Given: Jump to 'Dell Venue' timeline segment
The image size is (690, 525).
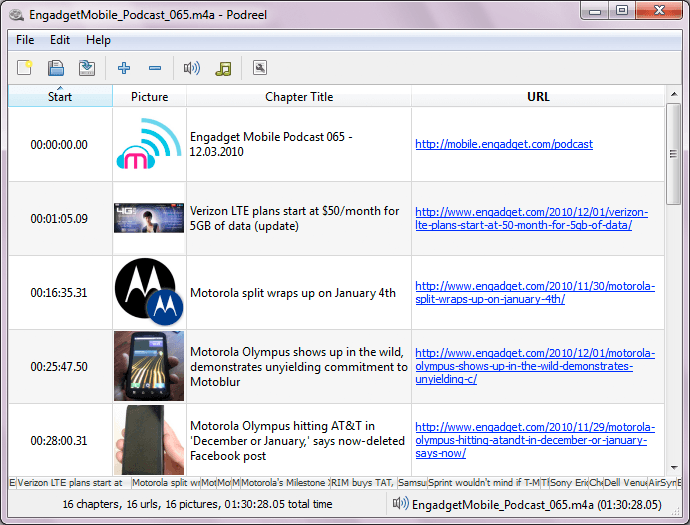Looking at the screenshot, I should [625, 483].
